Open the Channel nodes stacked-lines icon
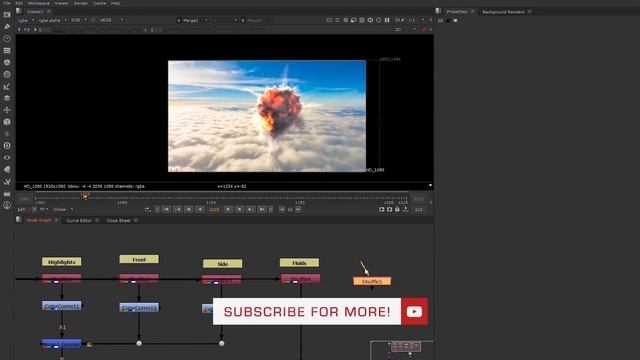Viewport: 640px width, 360px height. coord(7,50)
